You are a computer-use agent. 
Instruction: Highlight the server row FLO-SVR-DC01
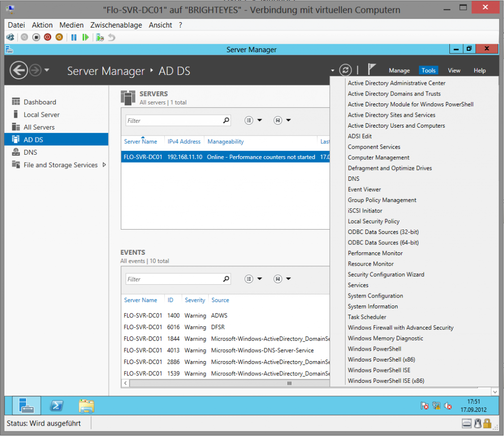pyautogui.click(x=197, y=156)
